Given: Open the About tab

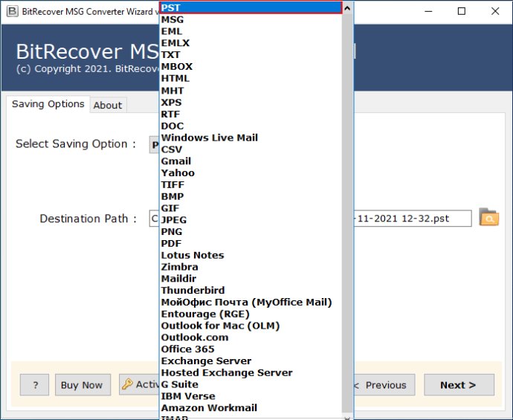Looking at the screenshot, I should (108, 106).
